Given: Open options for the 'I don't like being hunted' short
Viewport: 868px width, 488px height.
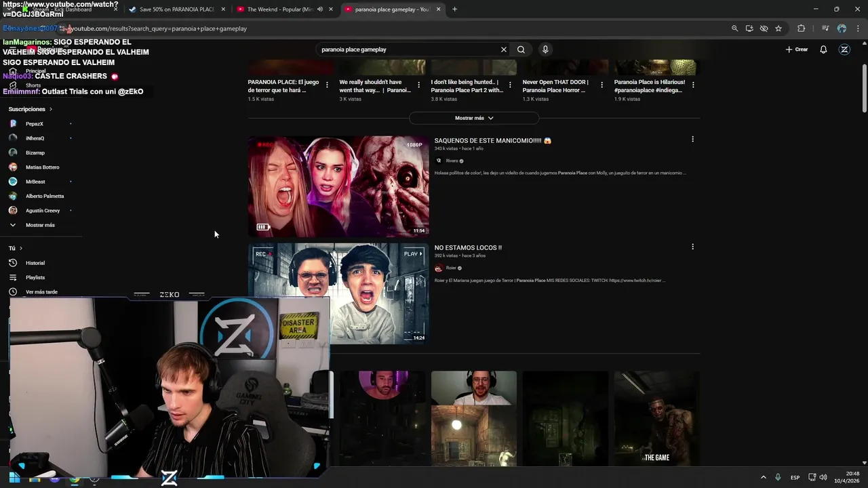Looking at the screenshot, I should (x=510, y=85).
